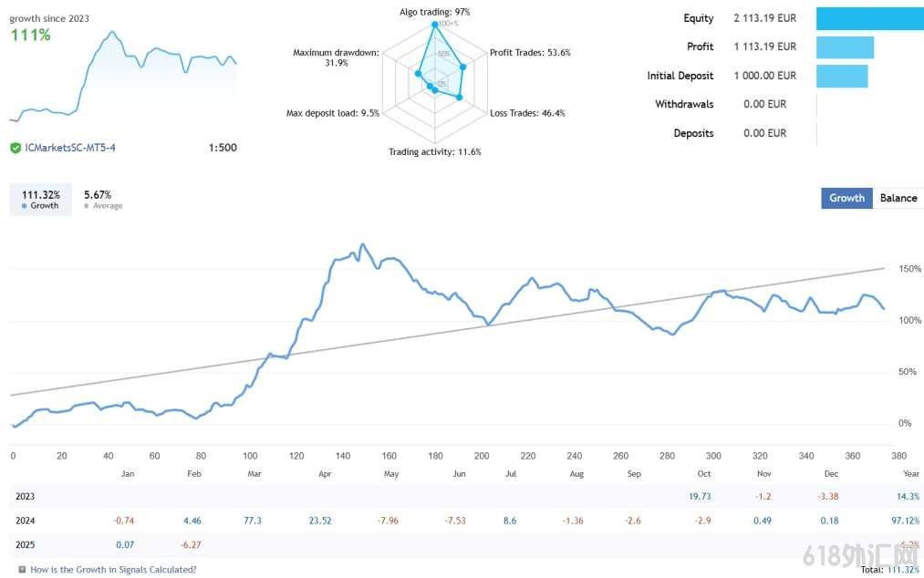The width and height of the screenshot is (924, 578).
Task: Click the Profit Trades radar chart point
Action: [x=462, y=67]
